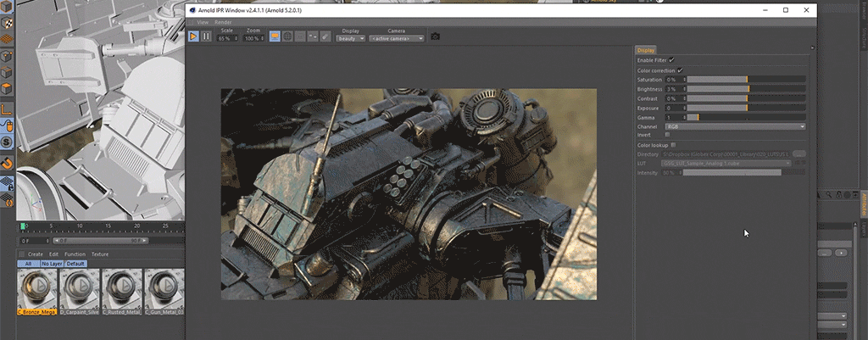Open the active camera dropdown
Image resolution: width=868 pixels, height=340 pixels.
[397, 39]
